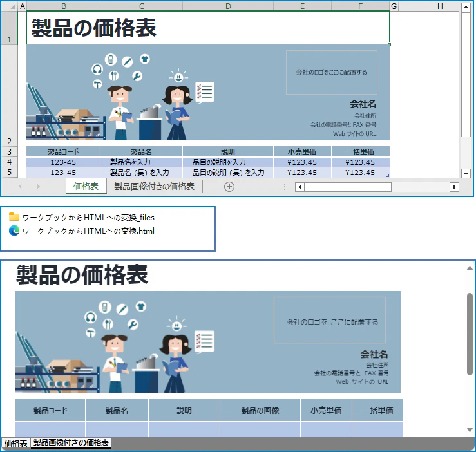Click cell 品目の説明を入力 in row 4
Viewport: 476px width, 452px height.
coord(228,162)
